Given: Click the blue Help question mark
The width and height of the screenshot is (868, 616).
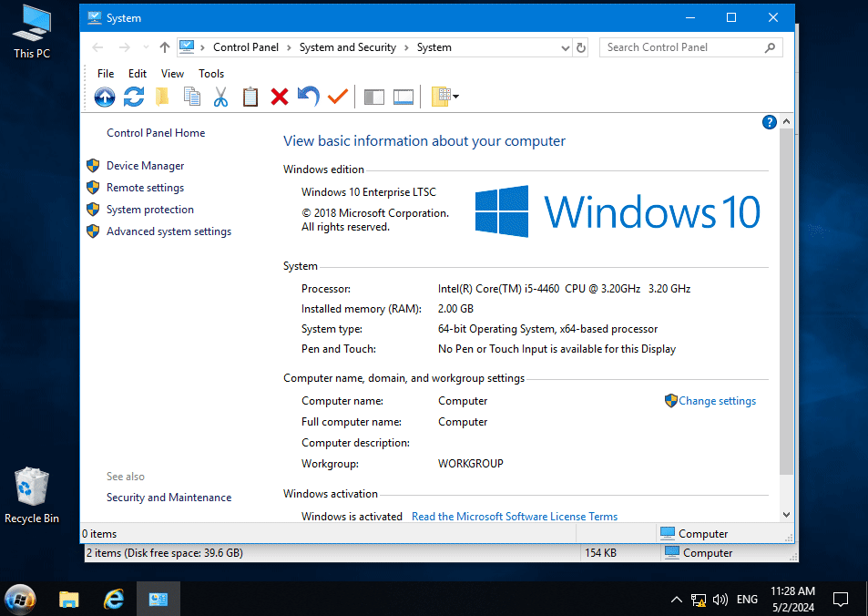Looking at the screenshot, I should (770, 122).
